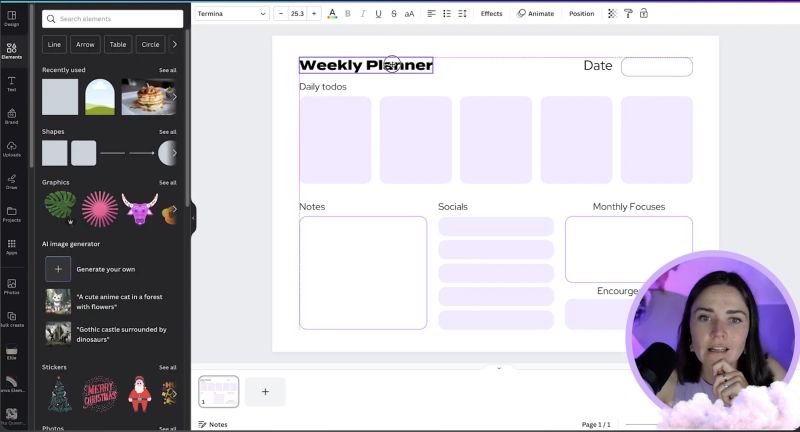Open the Notes button at bottom
Screen dimensions: 800x432
tap(213, 424)
